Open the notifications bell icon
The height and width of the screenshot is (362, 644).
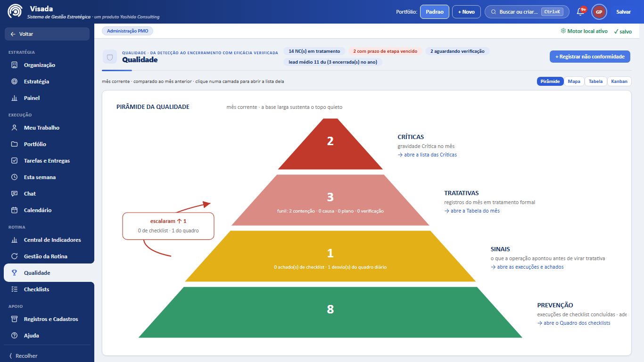581,12
